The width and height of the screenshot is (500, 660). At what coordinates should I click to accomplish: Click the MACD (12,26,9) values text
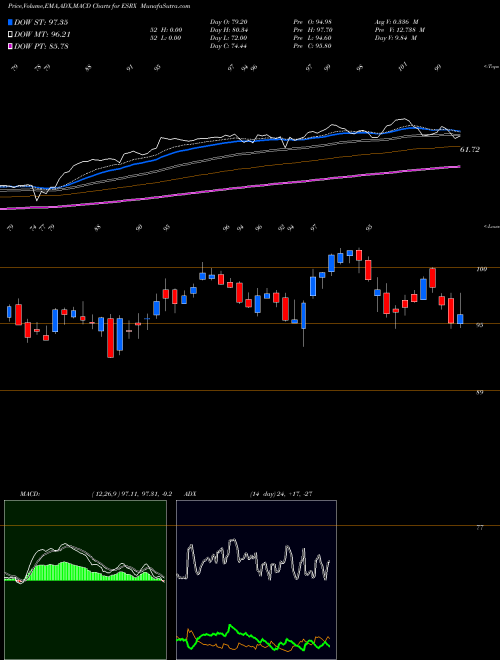(131, 494)
